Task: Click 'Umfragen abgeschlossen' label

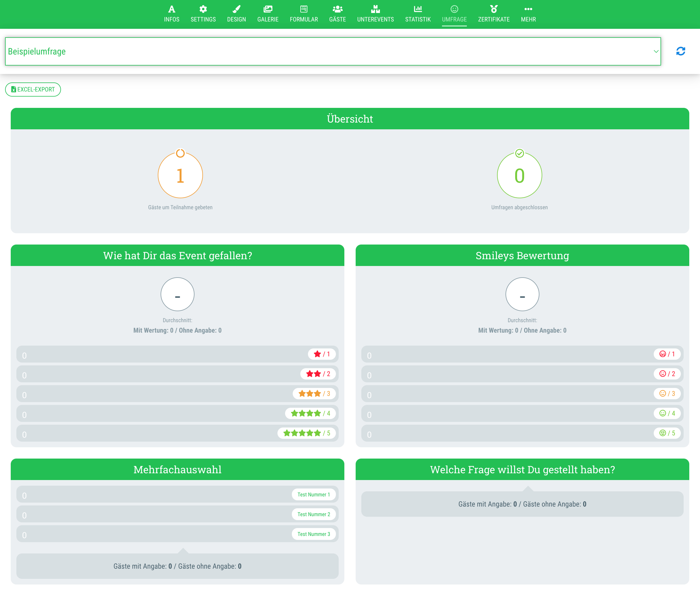Action: tap(519, 207)
